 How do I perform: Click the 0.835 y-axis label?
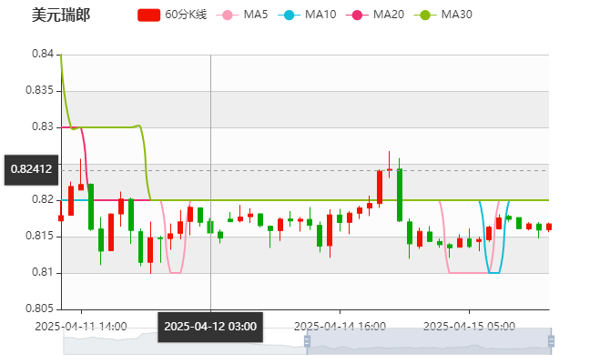point(40,90)
